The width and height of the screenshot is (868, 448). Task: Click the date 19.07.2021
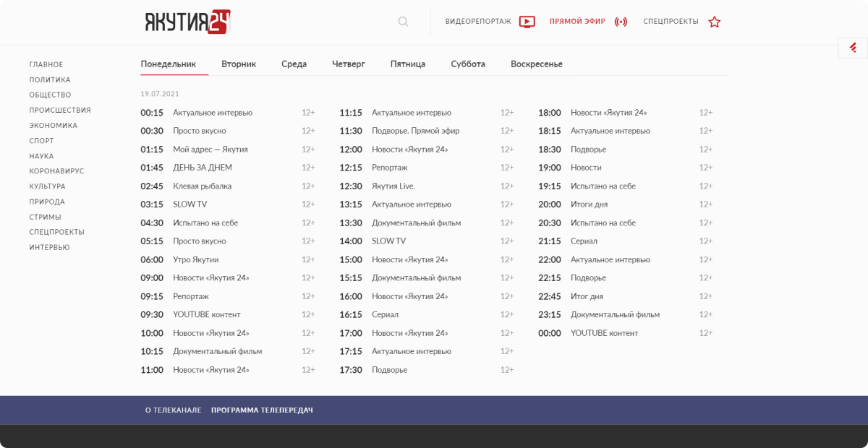(x=160, y=94)
